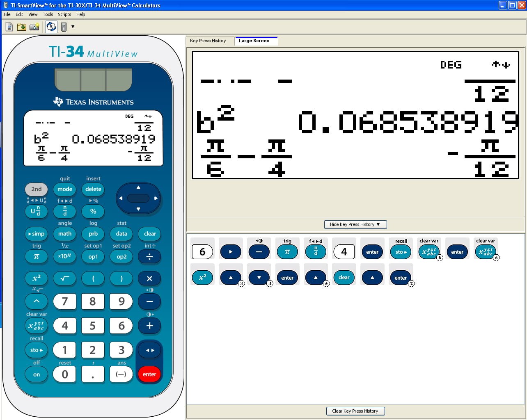Click the Clear Key Press History button
The width and height of the screenshot is (527, 420).
355,411
